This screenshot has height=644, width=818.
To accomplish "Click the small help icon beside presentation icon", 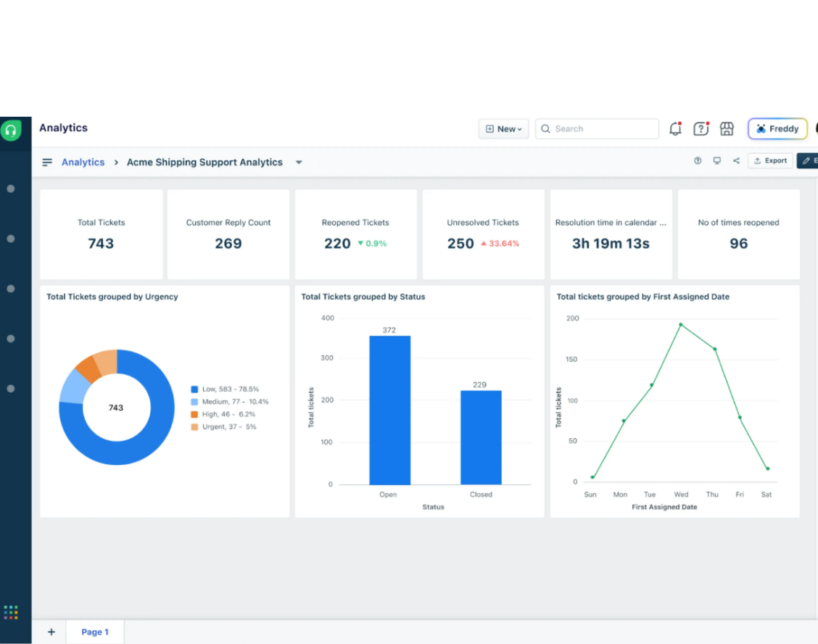I will pyautogui.click(x=698, y=161).
